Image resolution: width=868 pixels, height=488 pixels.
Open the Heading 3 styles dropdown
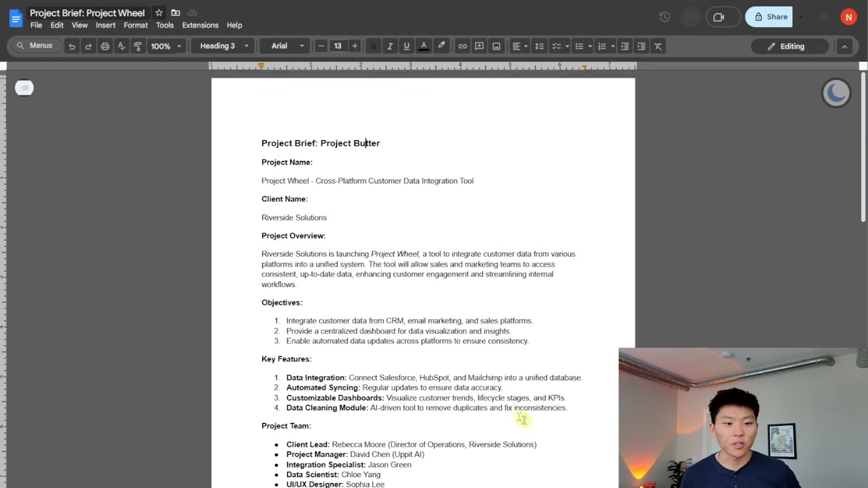(223, 46)
